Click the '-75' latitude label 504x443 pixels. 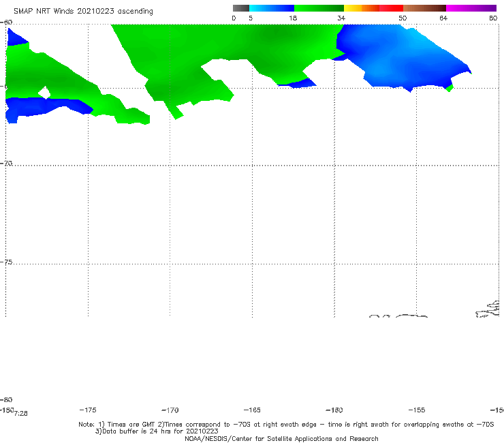[6, 262]
